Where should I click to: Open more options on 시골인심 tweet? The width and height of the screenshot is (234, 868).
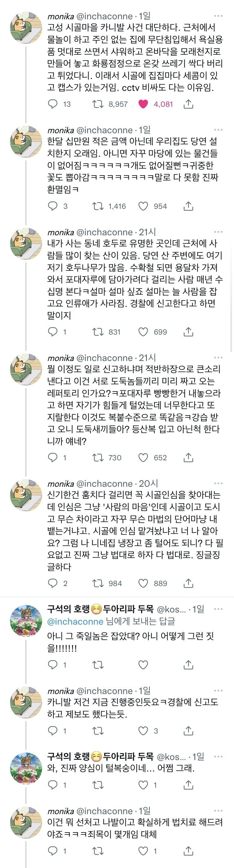tap(218, 483)
